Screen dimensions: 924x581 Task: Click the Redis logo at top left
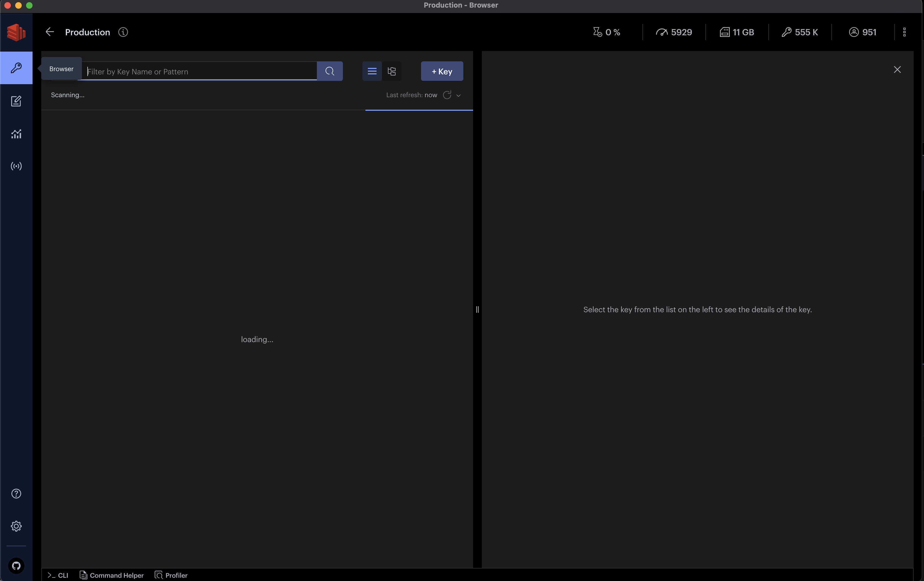tap(17, 32)
